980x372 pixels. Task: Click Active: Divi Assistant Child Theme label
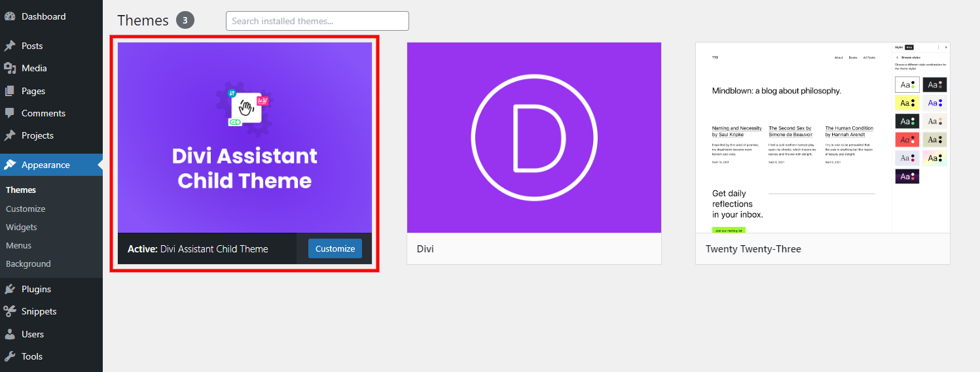[x=198, y=248]
